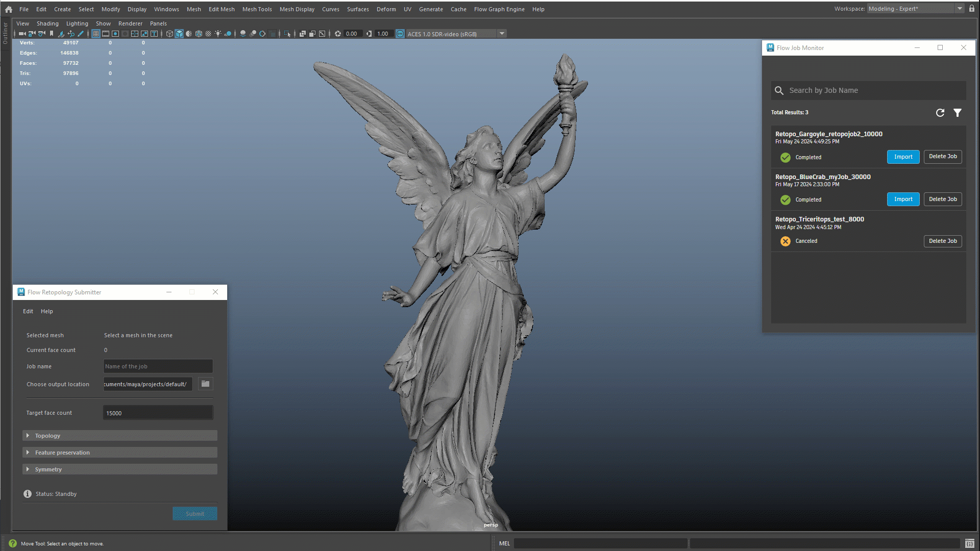Screen dimensions: 980x551
Task: Toggle the resolution gate display
Action: 115,34
